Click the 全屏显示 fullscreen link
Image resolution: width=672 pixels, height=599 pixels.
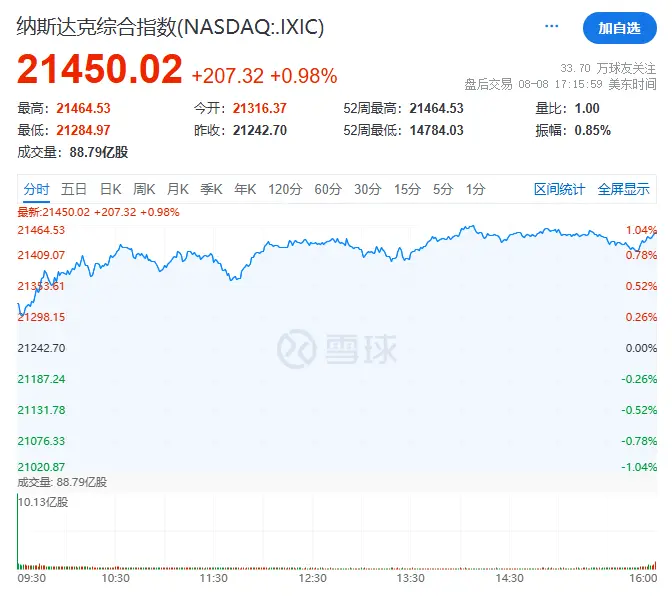624,189
